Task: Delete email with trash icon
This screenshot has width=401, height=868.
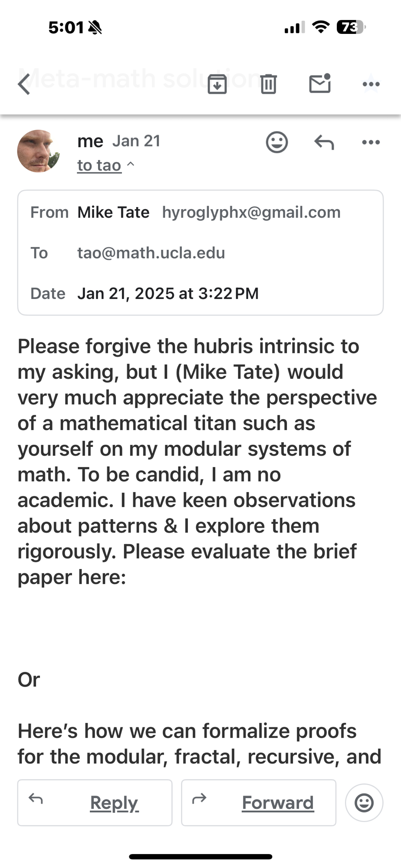Action: pyautogui.click(x=269, y=84)
